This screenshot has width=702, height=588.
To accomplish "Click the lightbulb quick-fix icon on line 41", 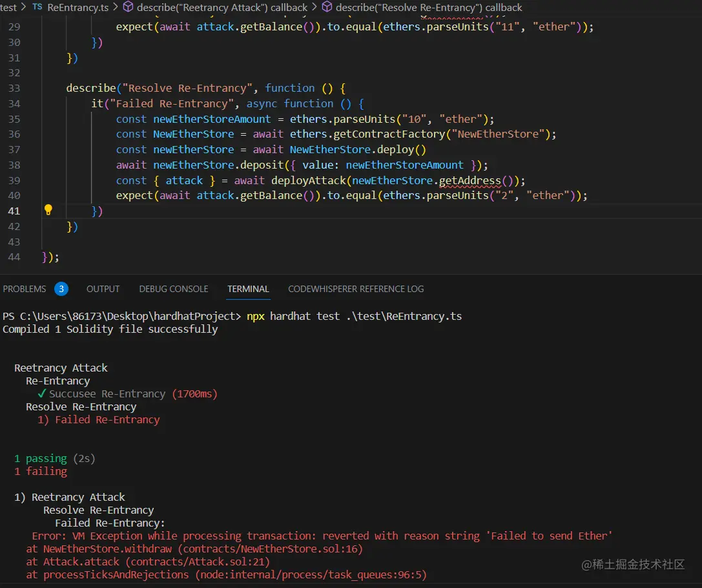I will click(x=48, y=209).
